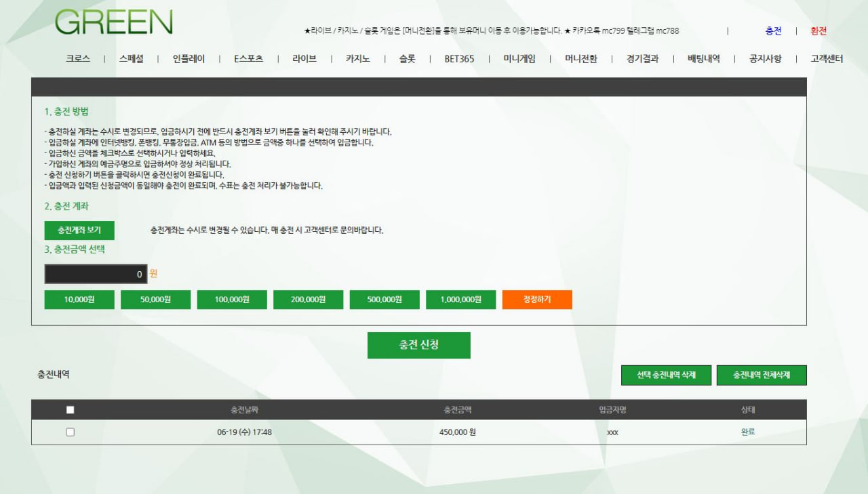This screenshot has height=494, width=868.
Task: Open the 머니전환 page
Action: tap(581, 59)
